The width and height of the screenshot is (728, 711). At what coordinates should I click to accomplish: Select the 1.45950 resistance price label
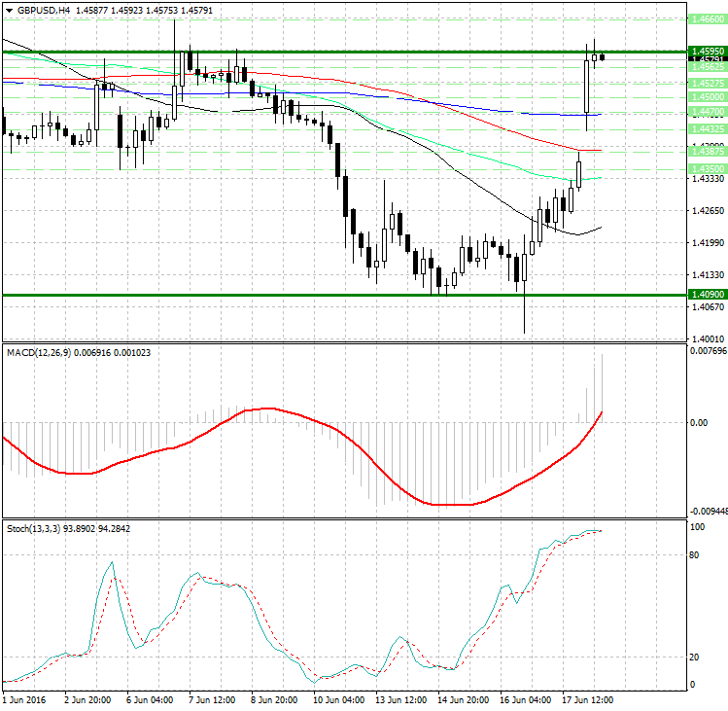[708, 51]
